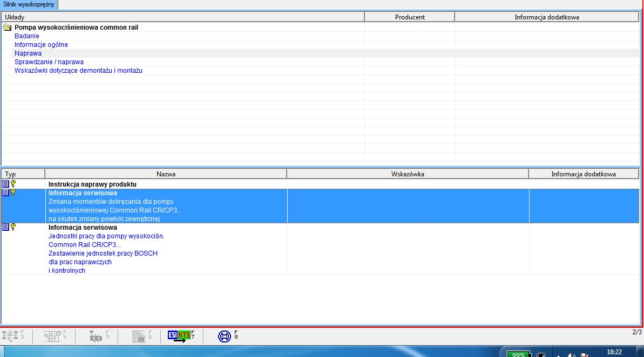Click the Wskazówka column header
Image resolution: width=644 pixels, height=357 pixels.
[x=408, y=174]
